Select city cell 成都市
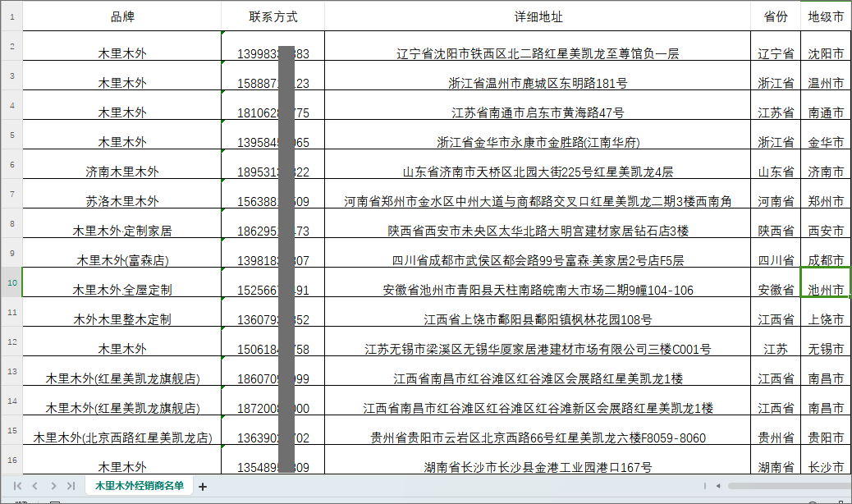 coord(826,253)
